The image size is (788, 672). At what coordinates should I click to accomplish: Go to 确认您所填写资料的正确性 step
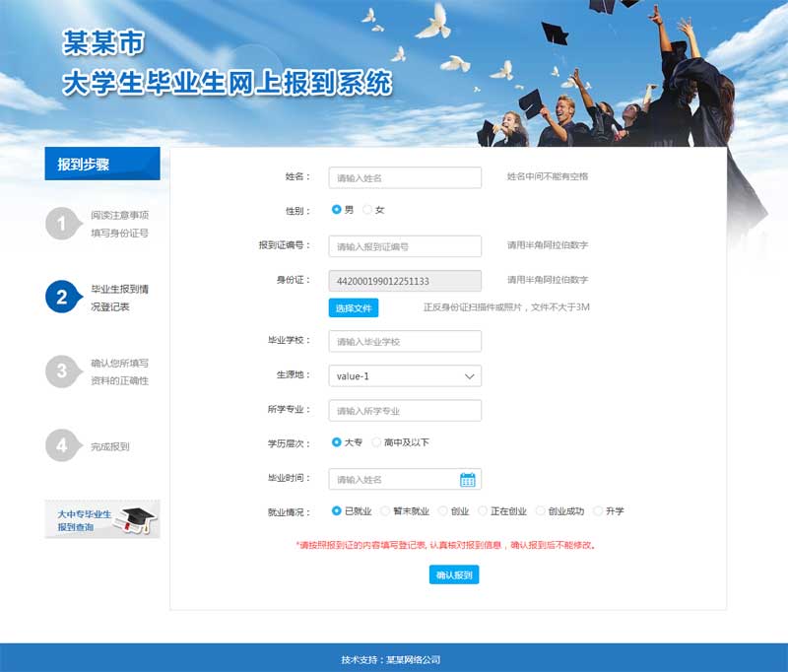point(119,371)
